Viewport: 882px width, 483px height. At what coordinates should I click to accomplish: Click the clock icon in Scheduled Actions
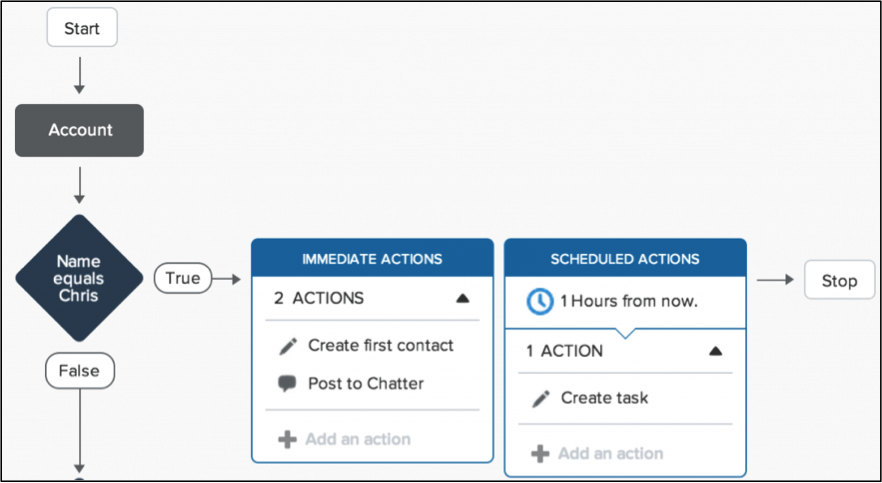539,302
